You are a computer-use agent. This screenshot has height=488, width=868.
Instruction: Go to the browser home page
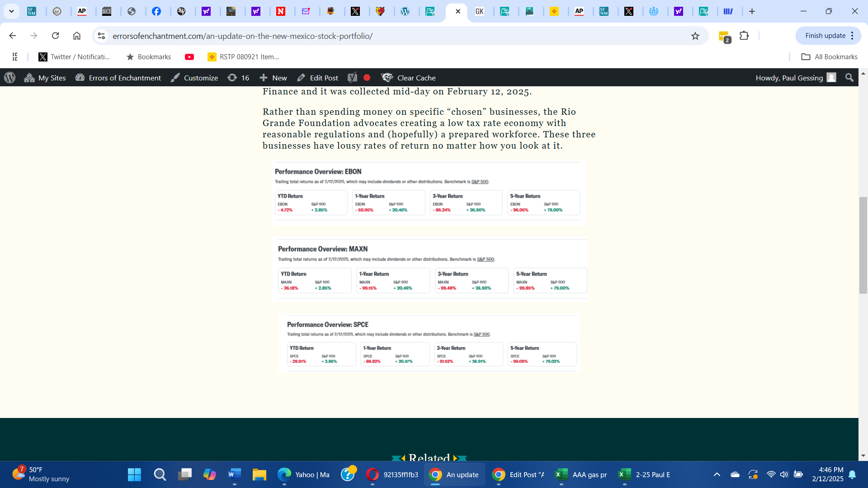[x=77, y=36]
